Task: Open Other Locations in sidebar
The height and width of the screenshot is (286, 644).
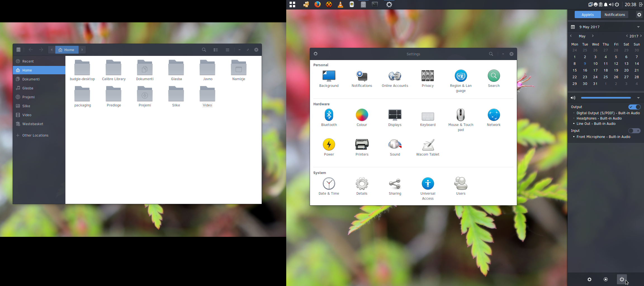Action: pos(39,135)
